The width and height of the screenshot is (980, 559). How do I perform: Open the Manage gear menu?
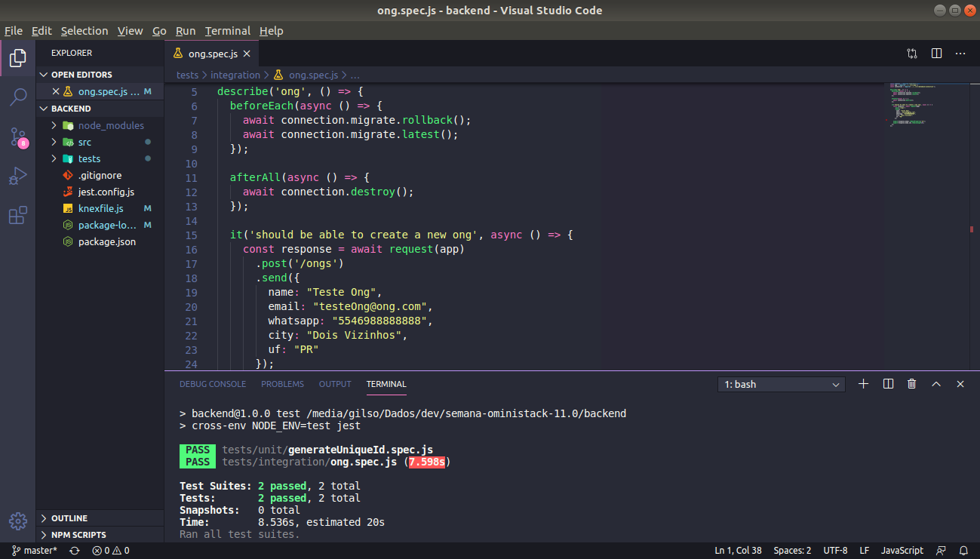pyautogui.click(x=18, y=521)
